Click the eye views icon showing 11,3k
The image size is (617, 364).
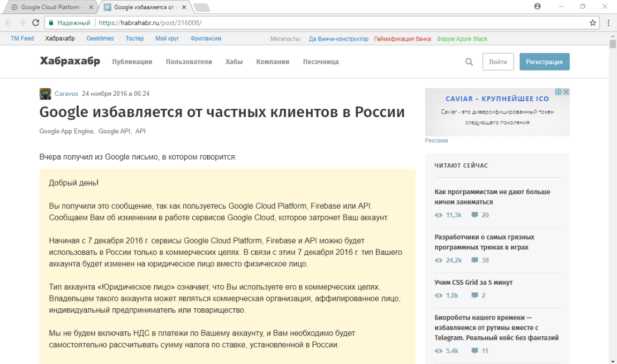[438, 215]
